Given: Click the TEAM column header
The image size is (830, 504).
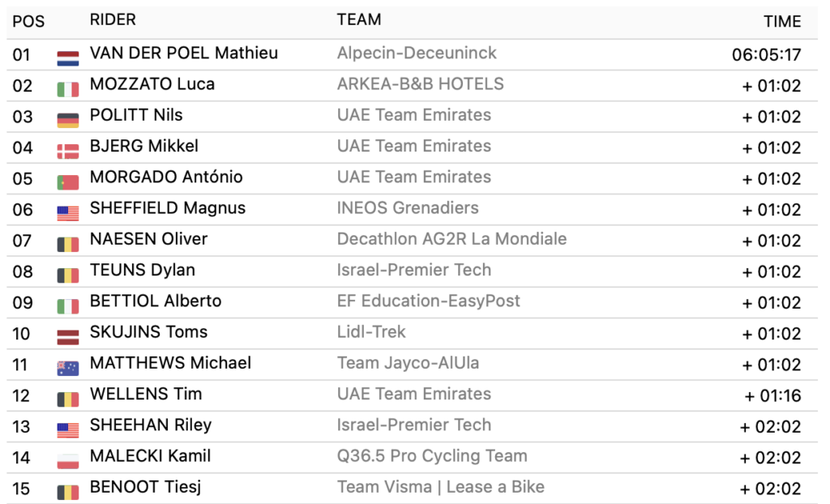Looking at the screenshot, I should tap(359, 20).
